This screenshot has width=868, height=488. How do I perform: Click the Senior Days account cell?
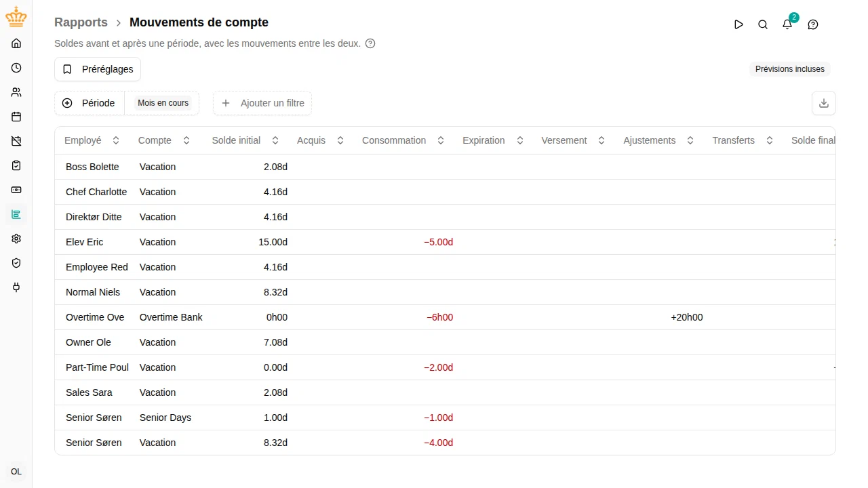(x=165, y=418)
